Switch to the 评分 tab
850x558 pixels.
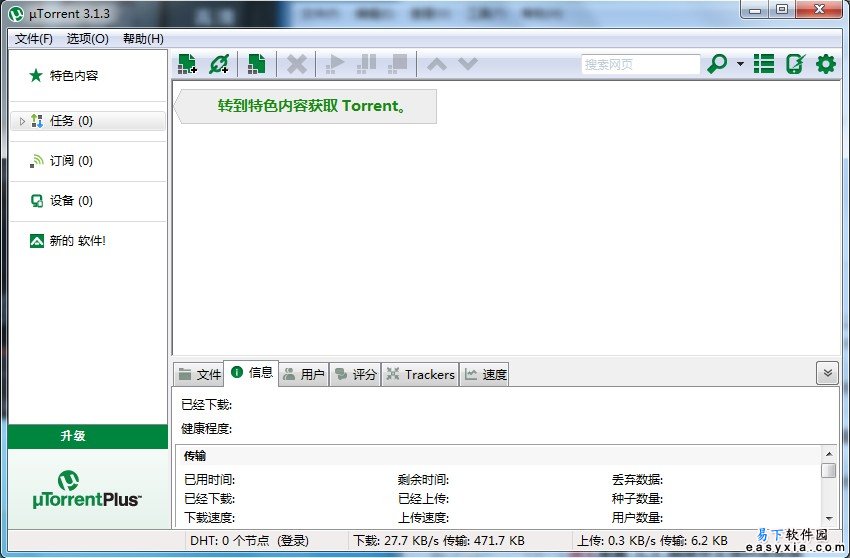pos(355,374)
